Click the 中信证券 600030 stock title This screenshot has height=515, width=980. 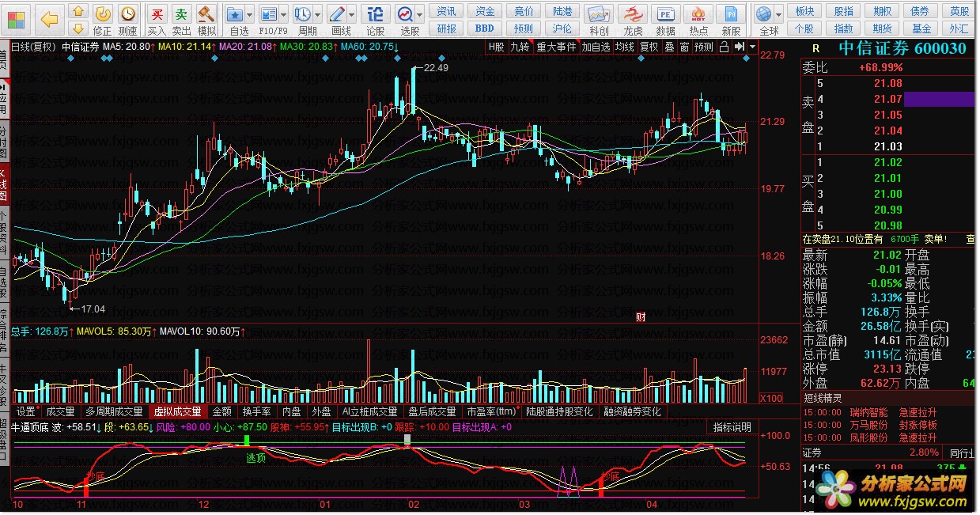coord(902,48)
